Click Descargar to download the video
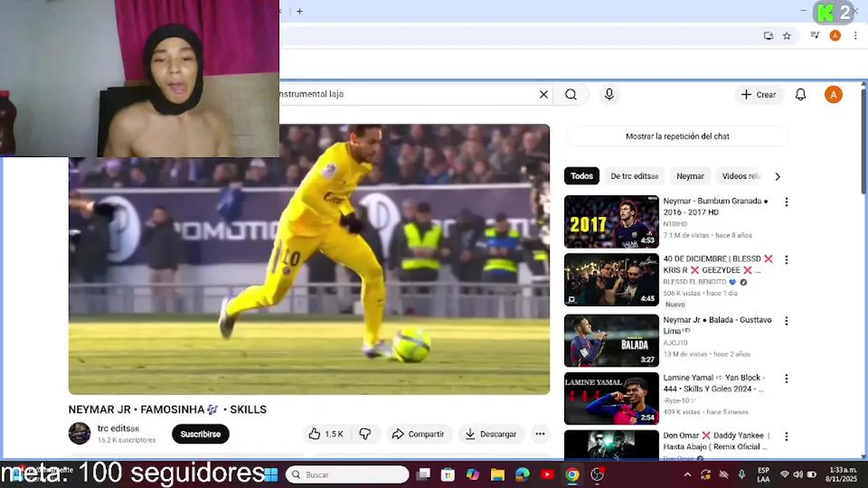The image size is (868, 488). coord(491,434)
